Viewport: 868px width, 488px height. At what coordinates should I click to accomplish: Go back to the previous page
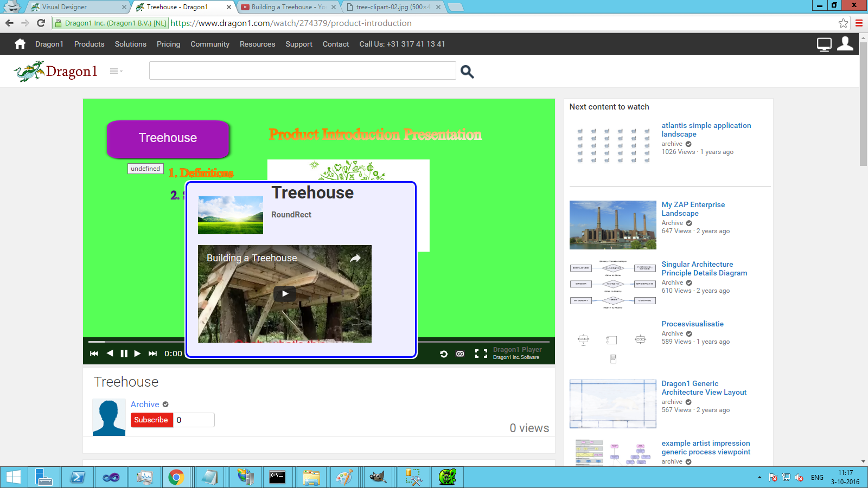[x=9, y=23]
